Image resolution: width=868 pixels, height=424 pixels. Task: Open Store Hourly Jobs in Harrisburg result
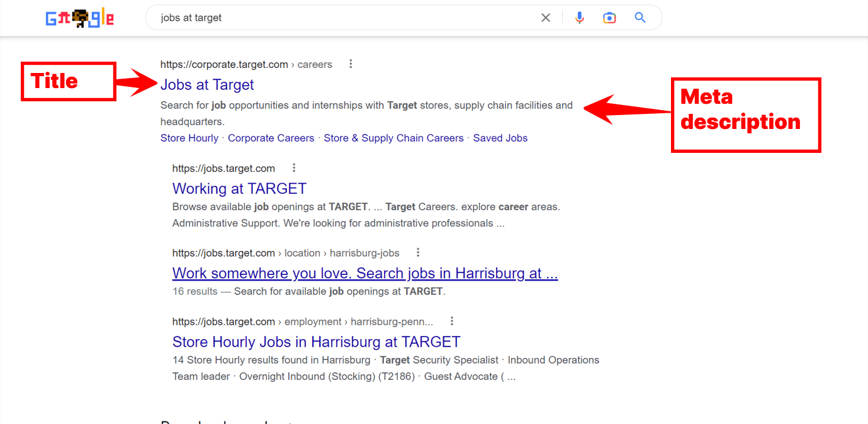pyautogui.click(x=315, y=342)
